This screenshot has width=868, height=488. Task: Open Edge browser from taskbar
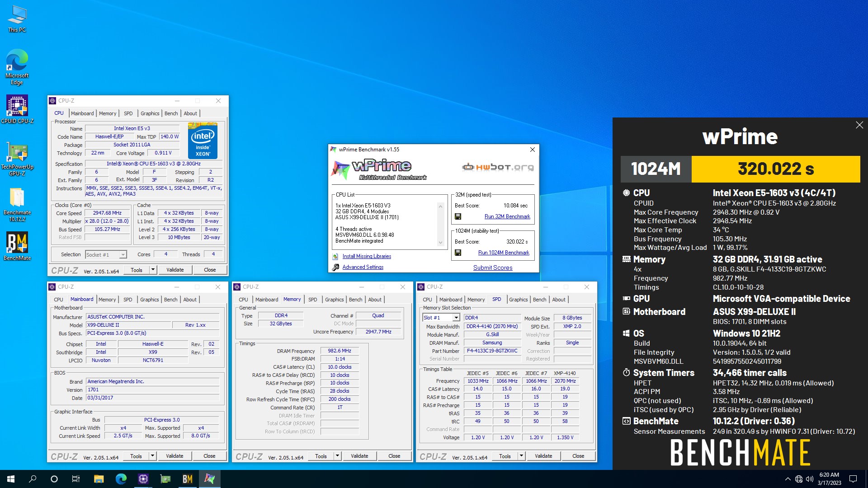pos(121,479)
